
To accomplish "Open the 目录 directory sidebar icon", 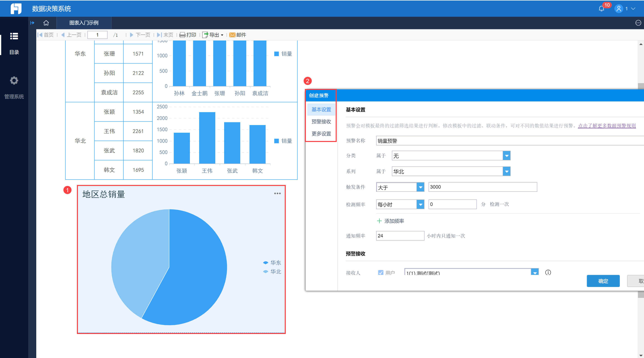I will [x=14, y=37].
